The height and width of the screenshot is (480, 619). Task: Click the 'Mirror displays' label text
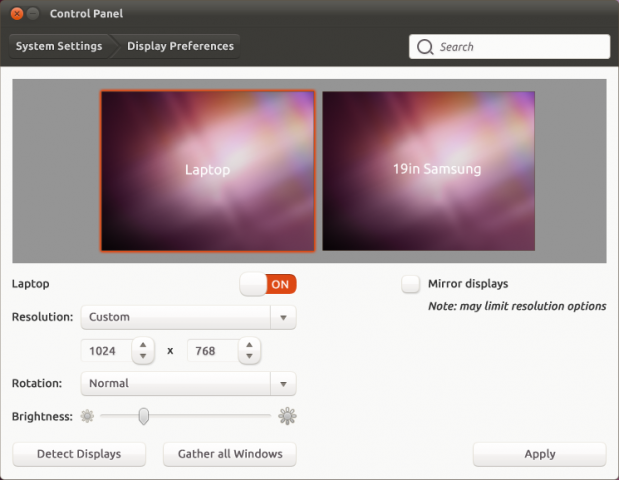pos(468,284)
